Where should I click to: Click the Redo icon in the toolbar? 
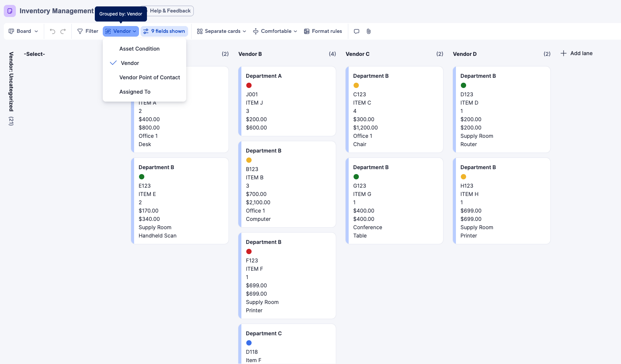pos(63,31)
